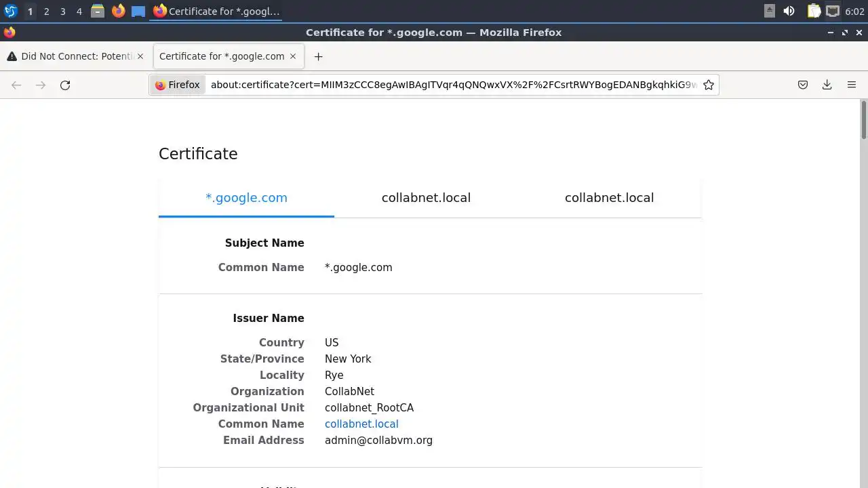Follow the collabnet.local issuer link
Image resolution: width=868 pixels, height=488 pixels.
point(361,424)
